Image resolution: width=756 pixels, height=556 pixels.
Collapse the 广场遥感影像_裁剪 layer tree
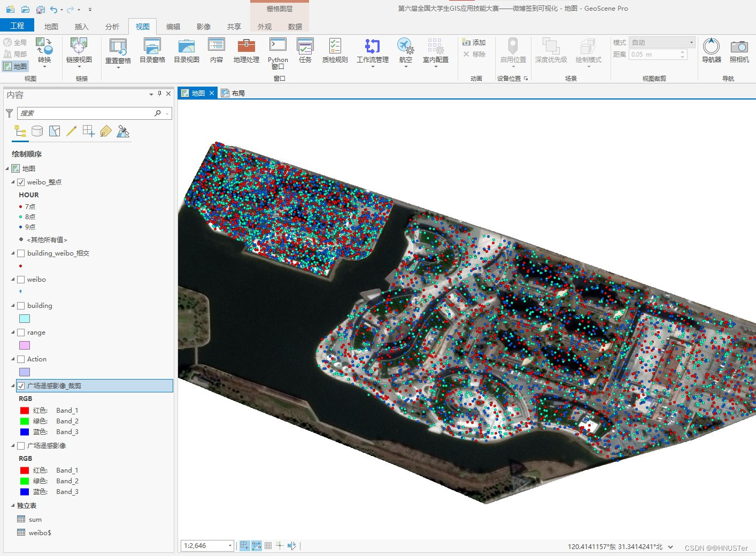13,385
